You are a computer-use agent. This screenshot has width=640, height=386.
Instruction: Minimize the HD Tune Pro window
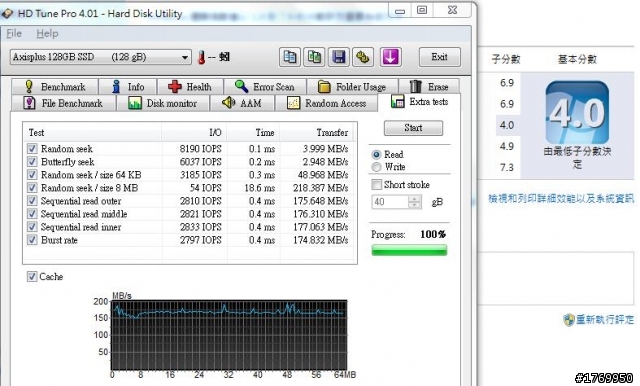[x=400, y=10]
